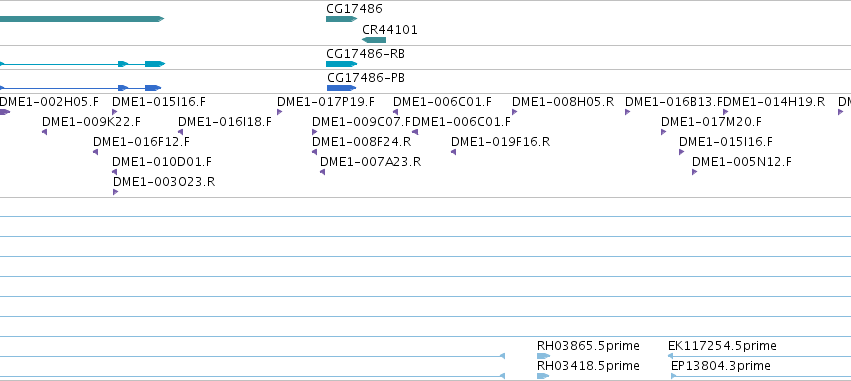Click the DME1-008H05.R marker arrow
Image resolution: width=851 pixels, height=381 pixels.
[515, 112]
